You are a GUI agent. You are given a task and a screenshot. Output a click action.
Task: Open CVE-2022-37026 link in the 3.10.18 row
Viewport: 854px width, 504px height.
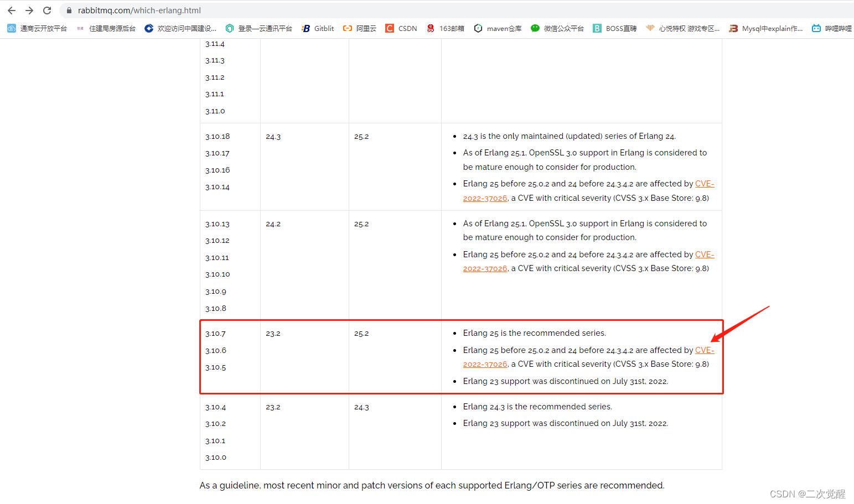coord(485,198)
